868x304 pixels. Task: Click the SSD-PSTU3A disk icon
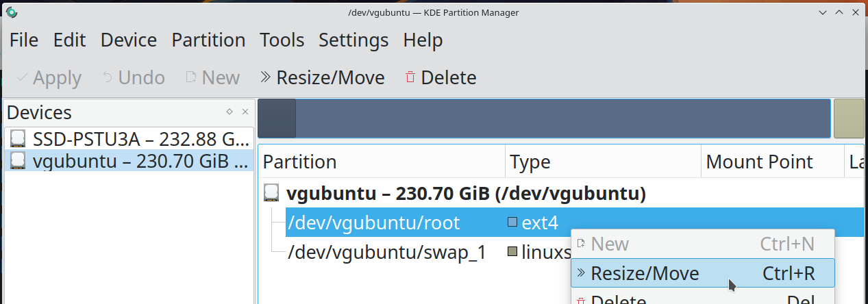[18, 140]
